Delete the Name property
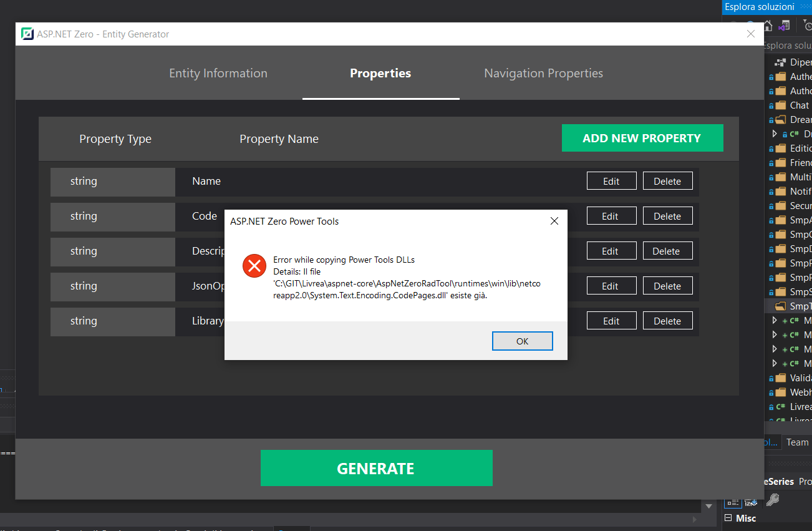The height and width of the screenshot is (531, 812). tap(667, 181)
